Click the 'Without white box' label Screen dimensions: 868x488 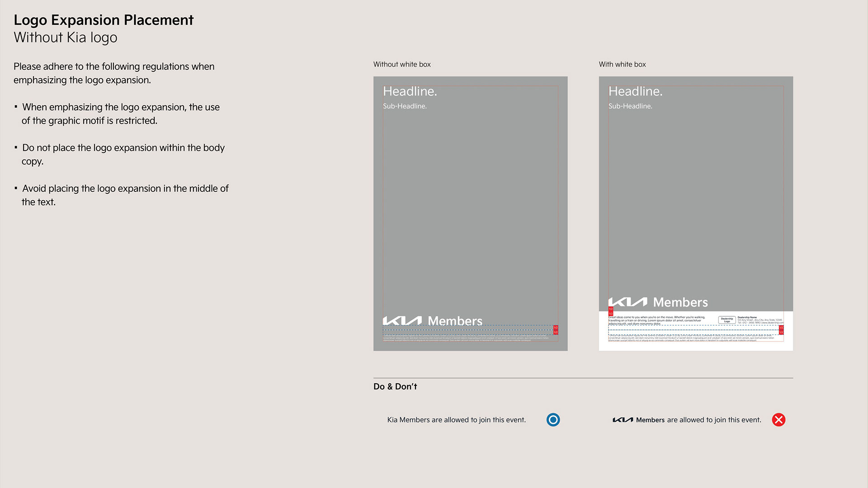[402, 64]
